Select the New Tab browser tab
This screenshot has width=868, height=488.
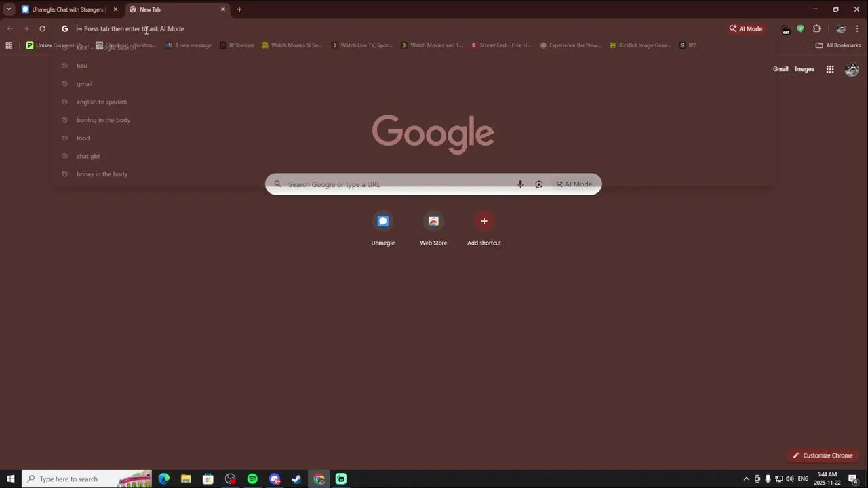point(178,9)
